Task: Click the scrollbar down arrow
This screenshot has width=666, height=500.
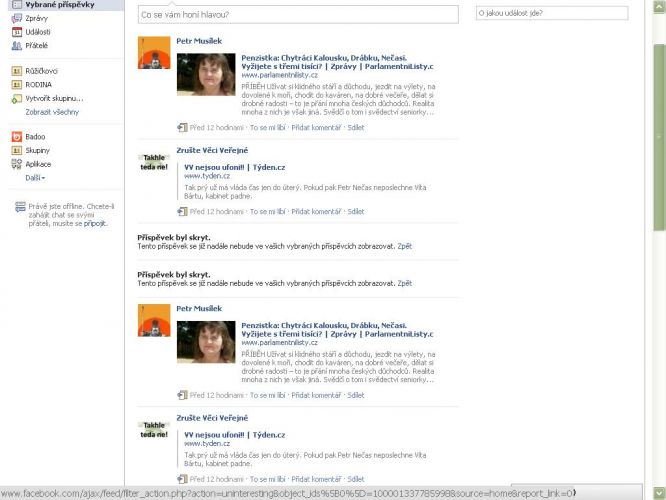Action: coord(659,493)
